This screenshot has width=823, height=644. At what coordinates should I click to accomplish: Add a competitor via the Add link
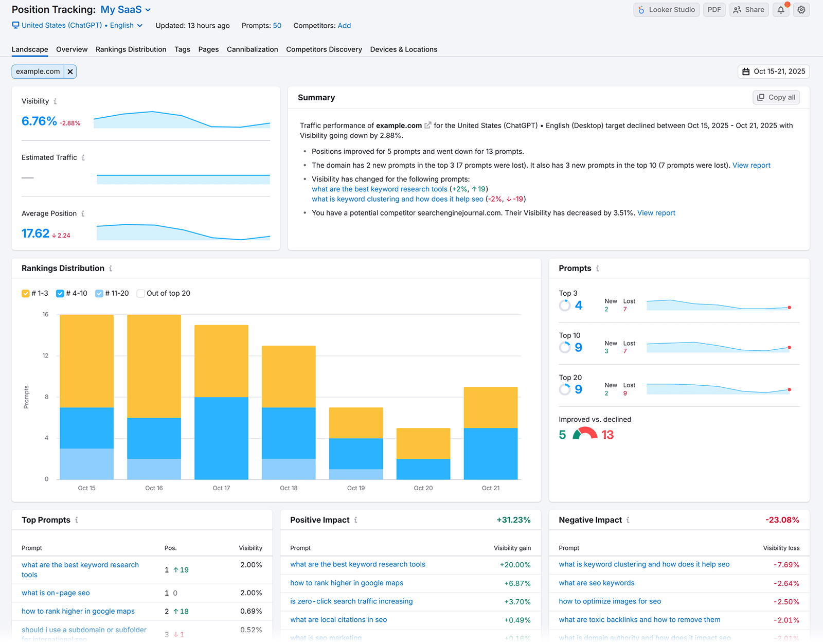point(344,25)
